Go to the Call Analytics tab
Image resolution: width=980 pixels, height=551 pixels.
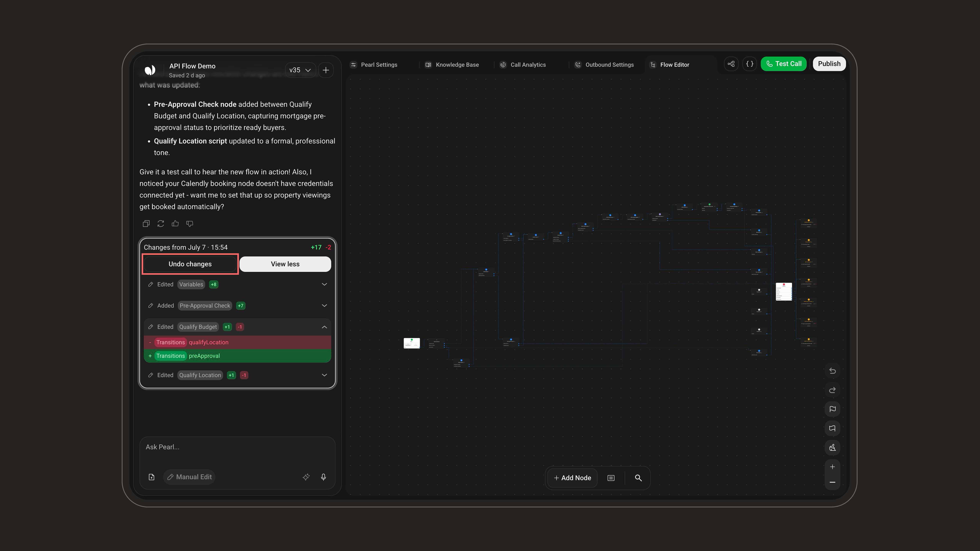[523, 65]
